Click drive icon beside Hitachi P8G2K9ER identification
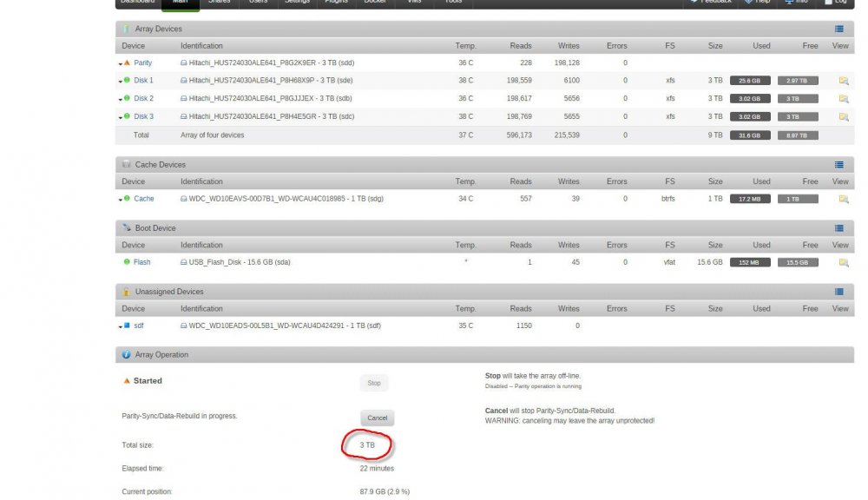The width and height of the screenshot is (868, 500). click(x=184, y=63)
